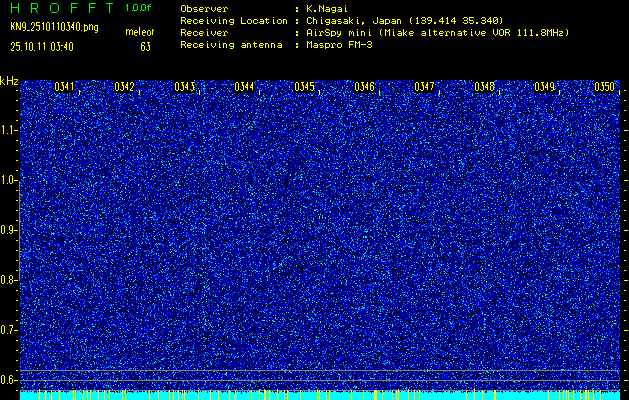Click the meteor count value 63
Screen dimensions: 629x400
(x=145, y=45)
